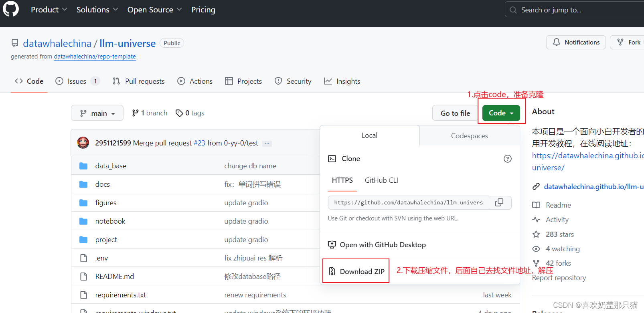Click the GitHub Desktop icon

click(x=332, y=244)
